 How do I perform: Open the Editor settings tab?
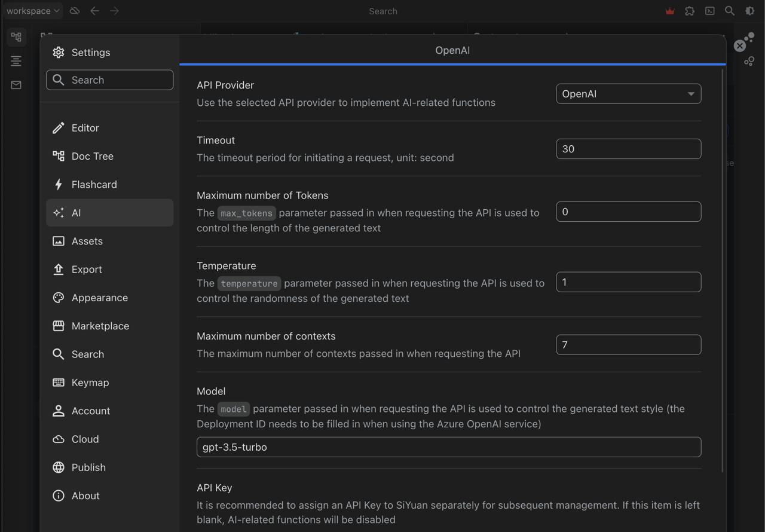point(110,128)
